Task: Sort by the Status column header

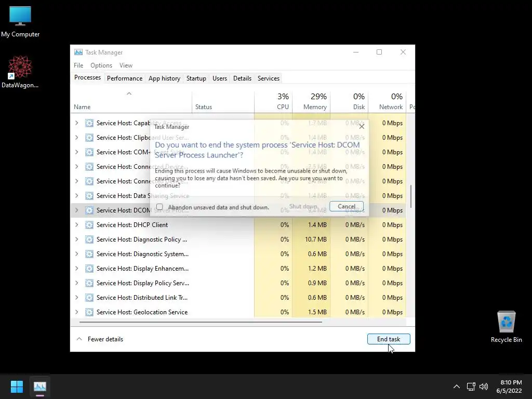Action: 223,102
